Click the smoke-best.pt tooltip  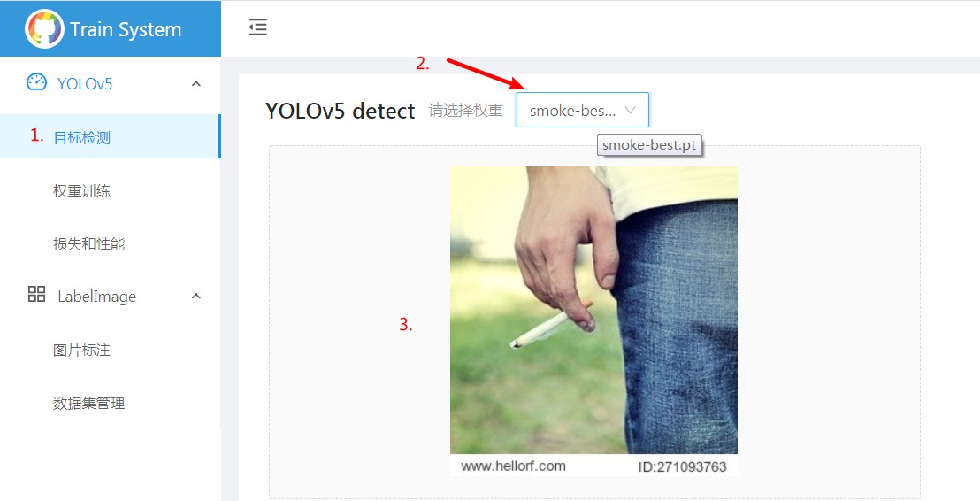[649, 145]
